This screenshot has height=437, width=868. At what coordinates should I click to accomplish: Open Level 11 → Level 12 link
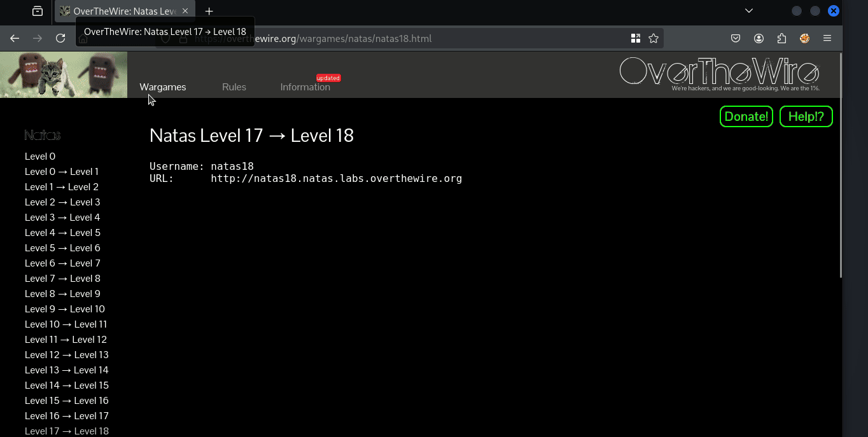pyautogui.click(x=66, y=340)
